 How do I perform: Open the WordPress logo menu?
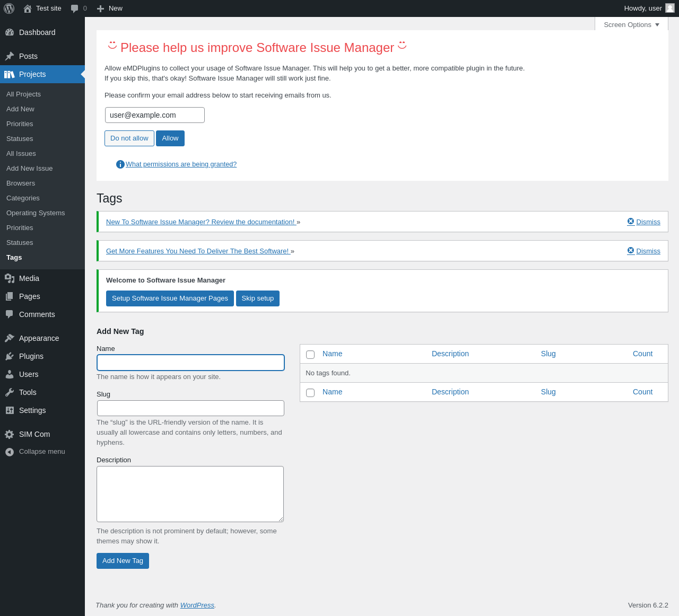pos(9,8)
